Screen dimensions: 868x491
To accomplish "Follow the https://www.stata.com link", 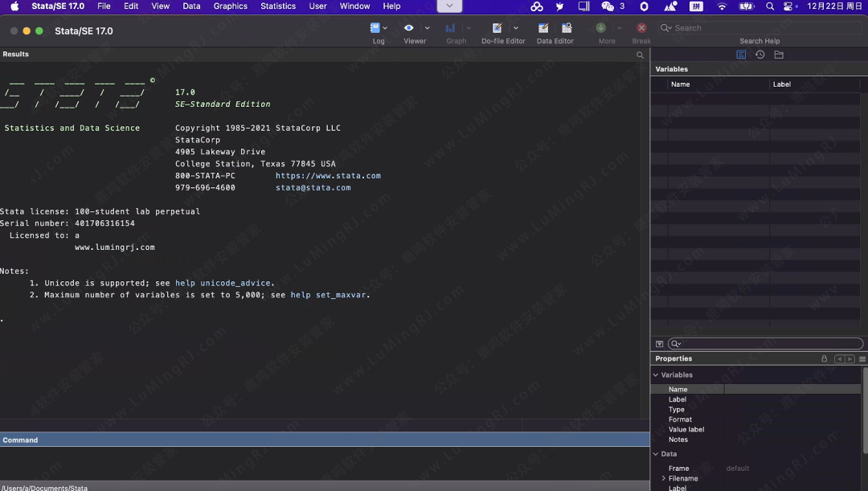I will coord(328,176).
